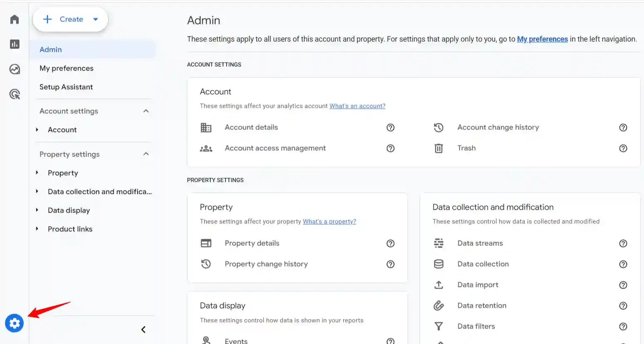The image size is (644, 344).
Task: Click the Data collection database icon
Action: pyautogui.click(x=439, y=264)
